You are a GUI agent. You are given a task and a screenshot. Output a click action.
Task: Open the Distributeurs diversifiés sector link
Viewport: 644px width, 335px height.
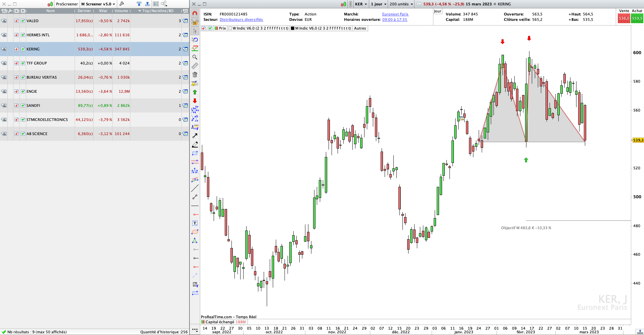click(x=241, y=19)
